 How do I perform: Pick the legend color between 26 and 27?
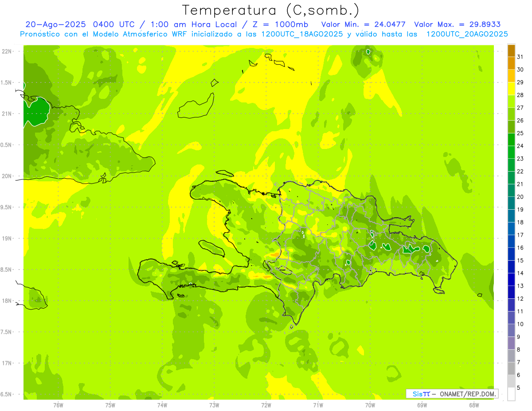coord(511,114)
